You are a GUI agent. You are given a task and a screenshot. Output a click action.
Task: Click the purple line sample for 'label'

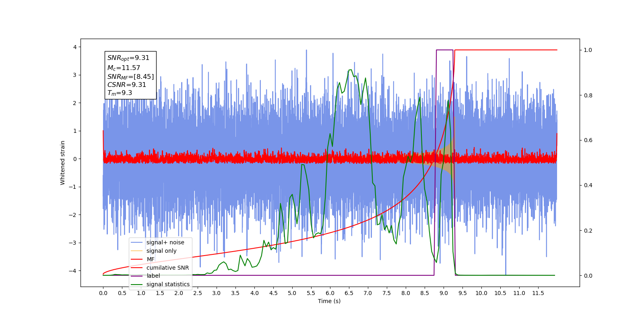[137, 276]
